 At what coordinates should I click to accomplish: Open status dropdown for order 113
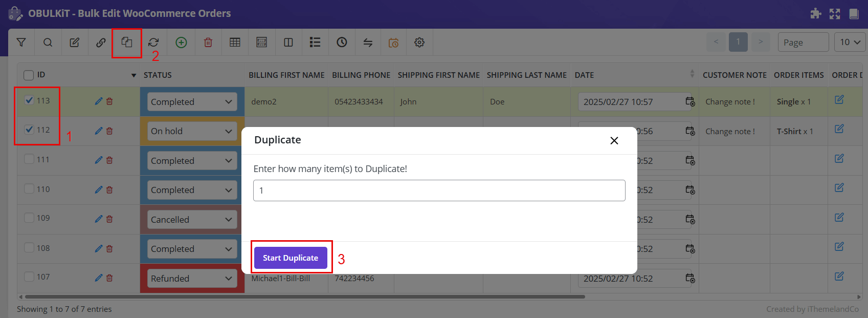tap(192, 102)
